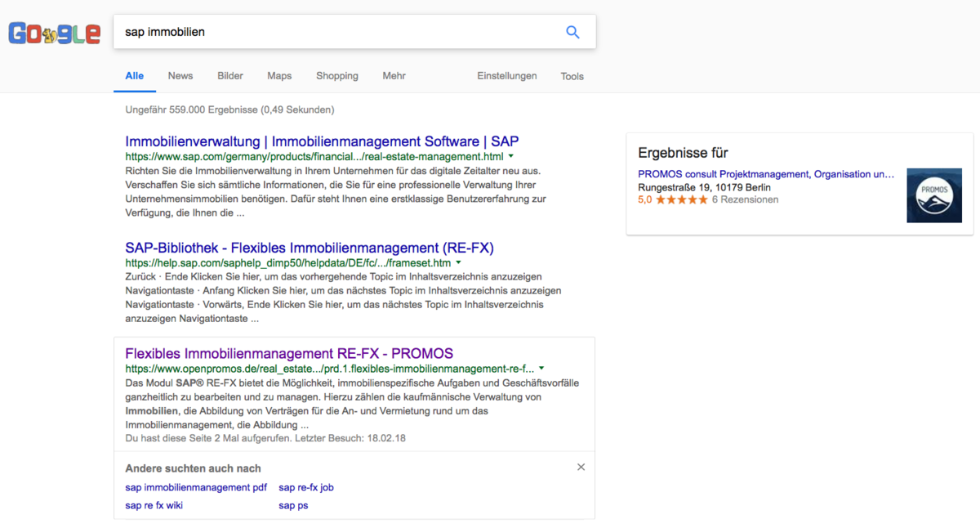Click the five-star rating icons
This screenshot has width=980, height=528.
[x=681, y=199]
